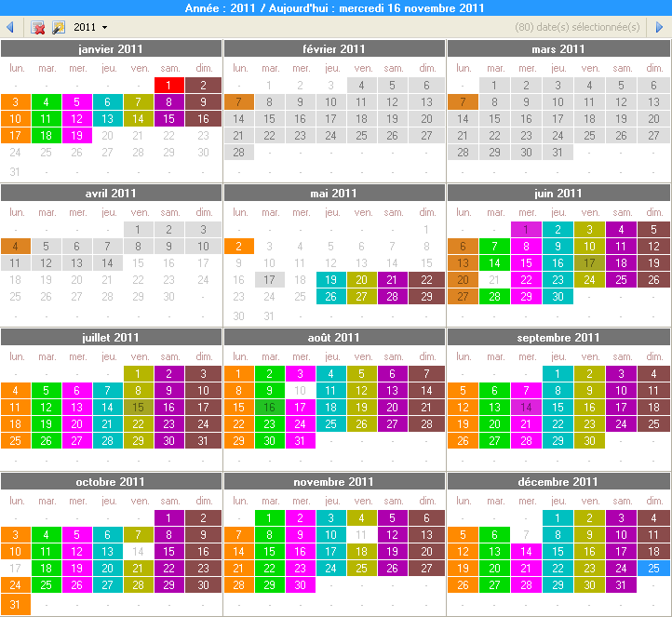Click the avril 2011 month header

click(x=111, y=194)
